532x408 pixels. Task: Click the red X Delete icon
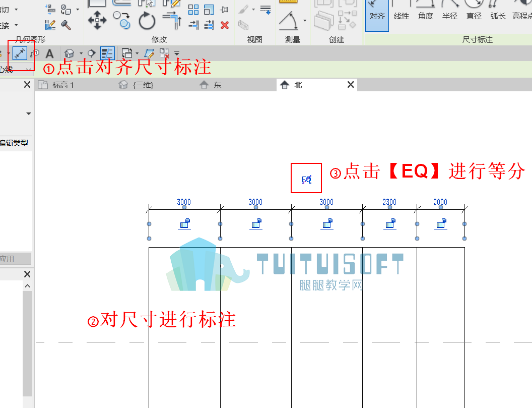pos(224,25)
